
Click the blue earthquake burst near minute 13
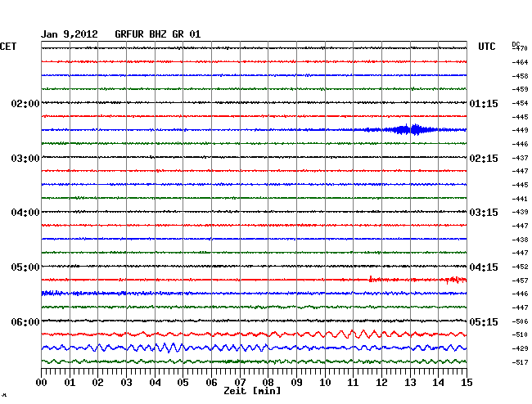409,129
